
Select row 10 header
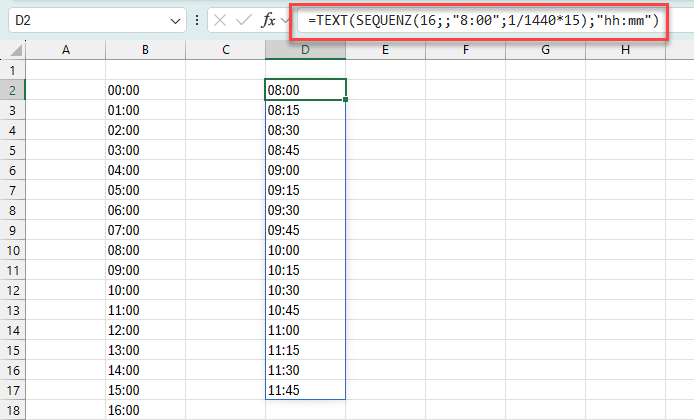tap(12, 250)
